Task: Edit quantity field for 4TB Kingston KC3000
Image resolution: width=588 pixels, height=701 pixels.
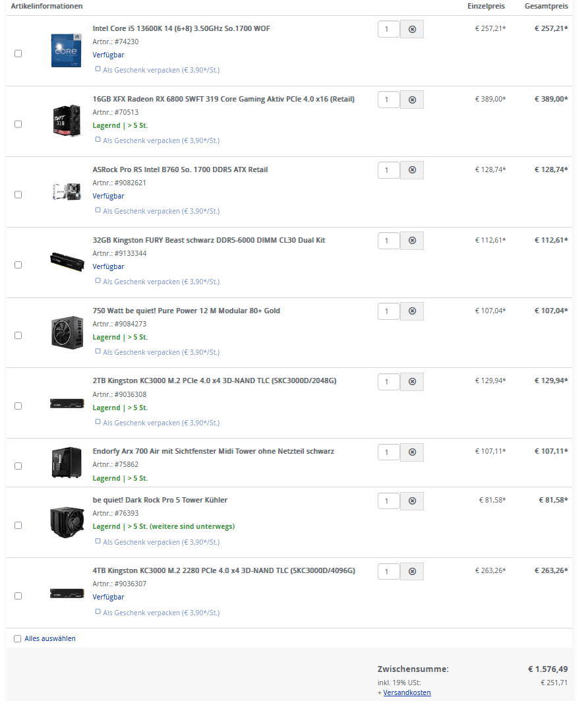Action: point(389,571)
